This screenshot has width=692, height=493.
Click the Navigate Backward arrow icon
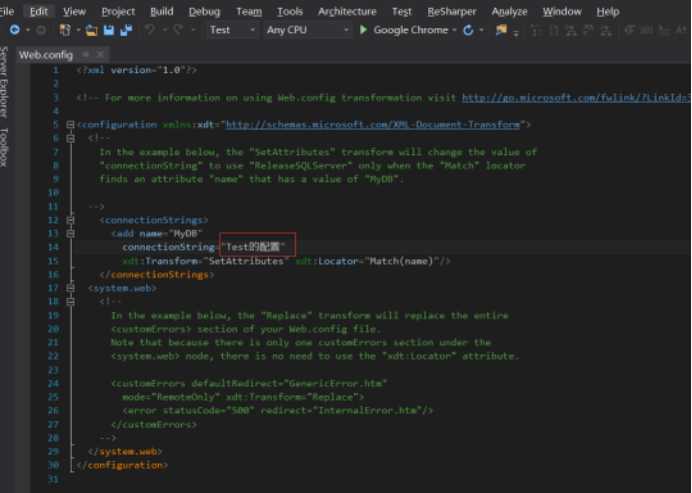click(x=15, y=30)
